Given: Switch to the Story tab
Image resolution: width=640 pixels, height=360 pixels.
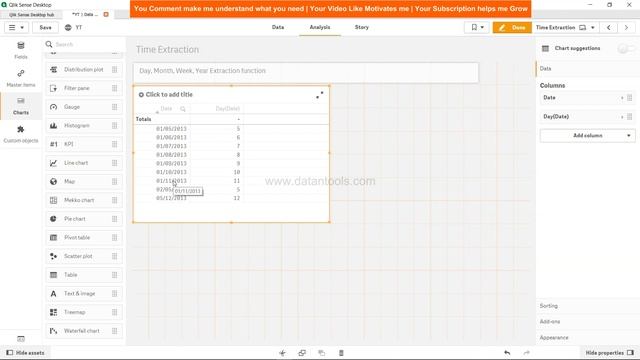Looking at the screenshot, I should 362,27.
